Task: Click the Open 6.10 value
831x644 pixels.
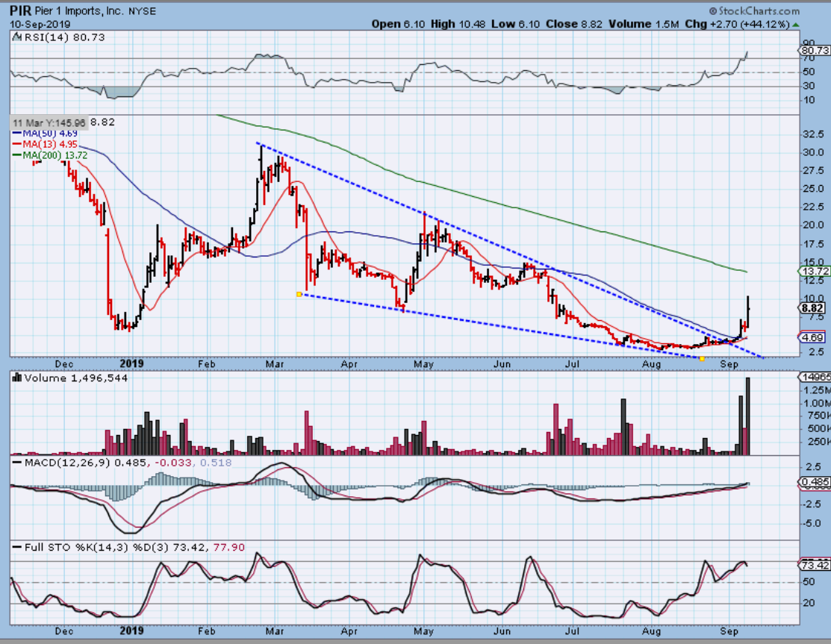Action: coord(398,24)
